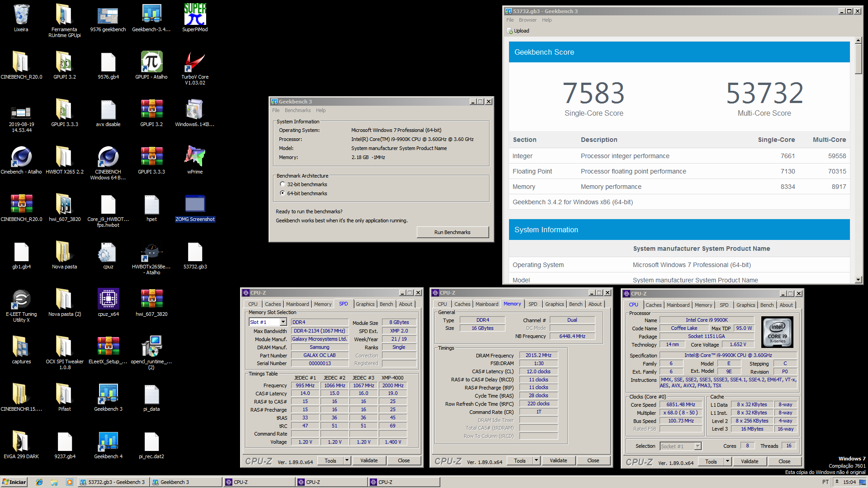Screen dimensions: 868x488
Task: Open the HWBOTx265Be... - Atalho shortcut
Action: click(x=151, y=258)
